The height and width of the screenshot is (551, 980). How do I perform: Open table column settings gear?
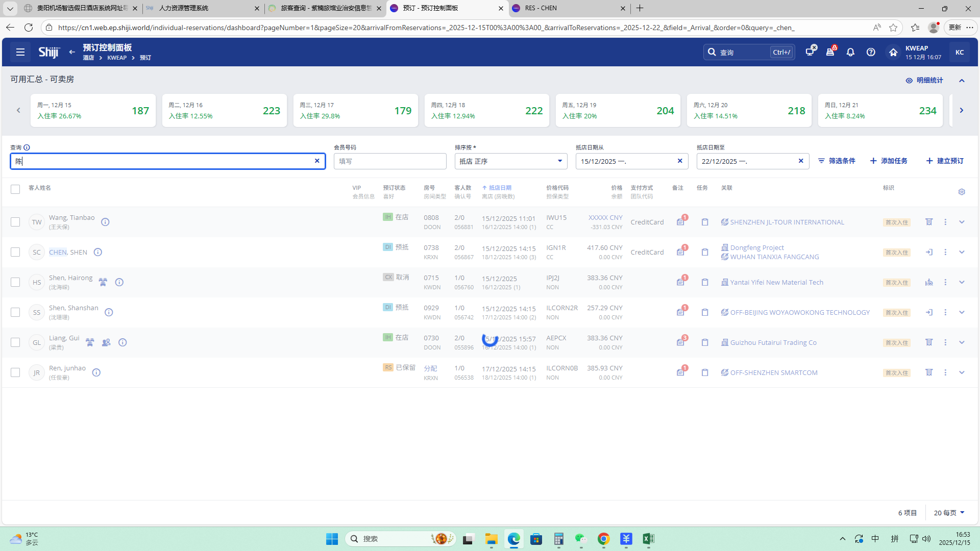[x=962, y=192]
